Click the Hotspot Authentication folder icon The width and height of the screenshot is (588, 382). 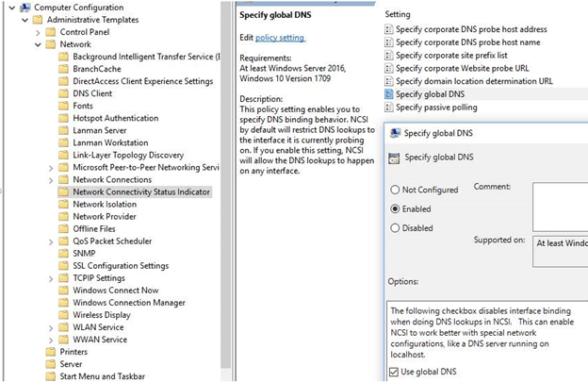pos(63,118)
